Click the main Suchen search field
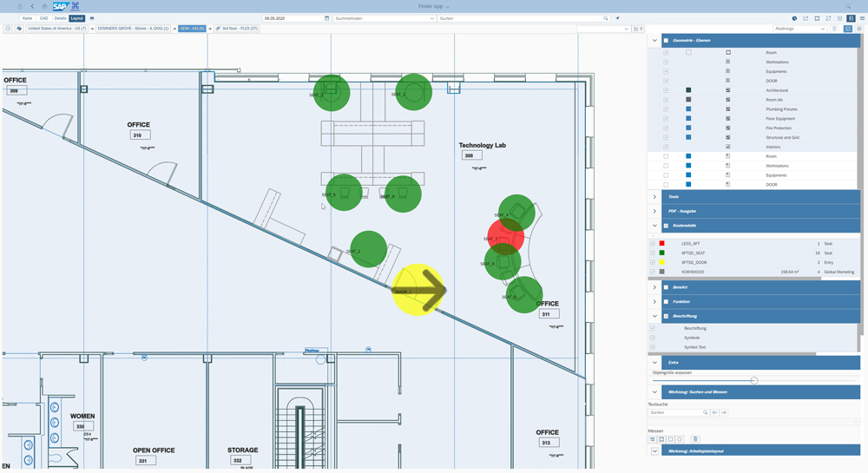 (523, 18)
